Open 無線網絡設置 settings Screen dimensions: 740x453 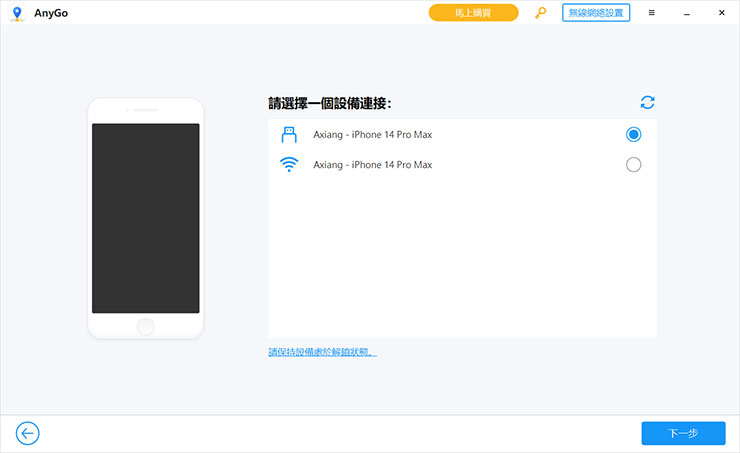[596, 13]
